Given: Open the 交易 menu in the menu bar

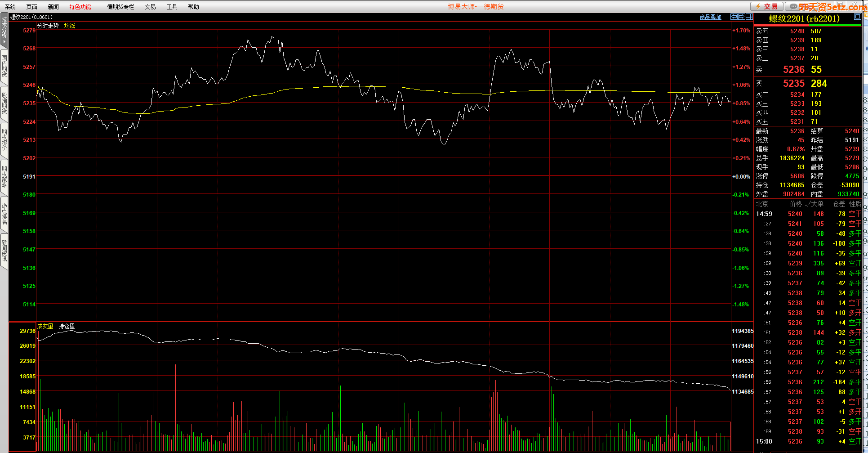Looking at the screenshot, I should [x=150, y=7].
